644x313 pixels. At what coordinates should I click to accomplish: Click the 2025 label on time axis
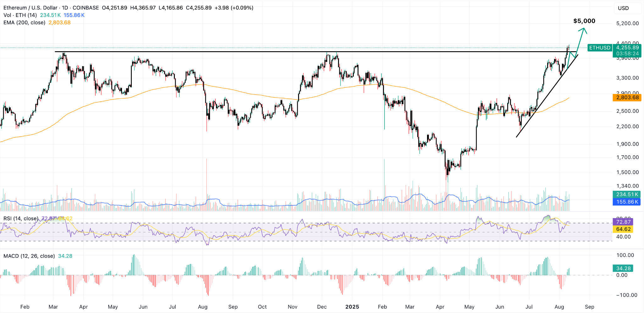tap(353, 307)
